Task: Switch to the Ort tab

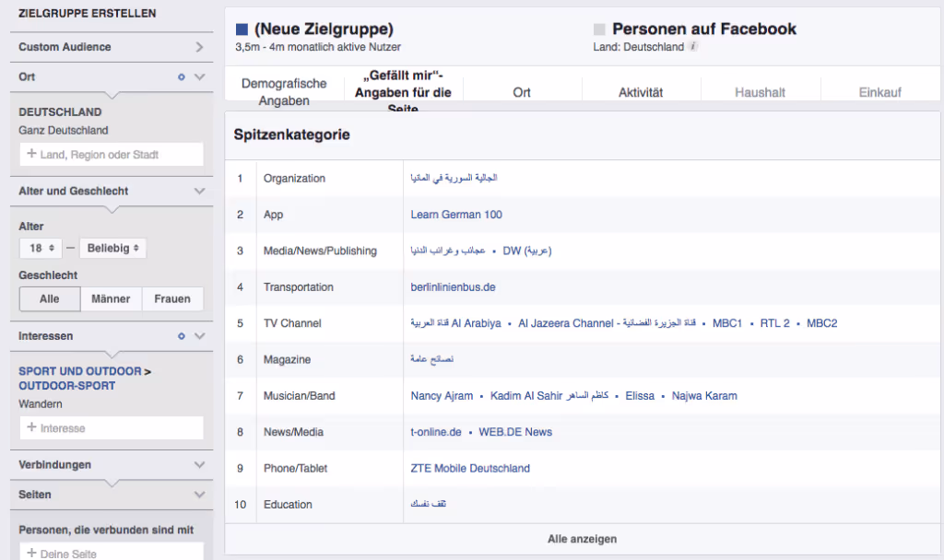Action: (522, 92)
